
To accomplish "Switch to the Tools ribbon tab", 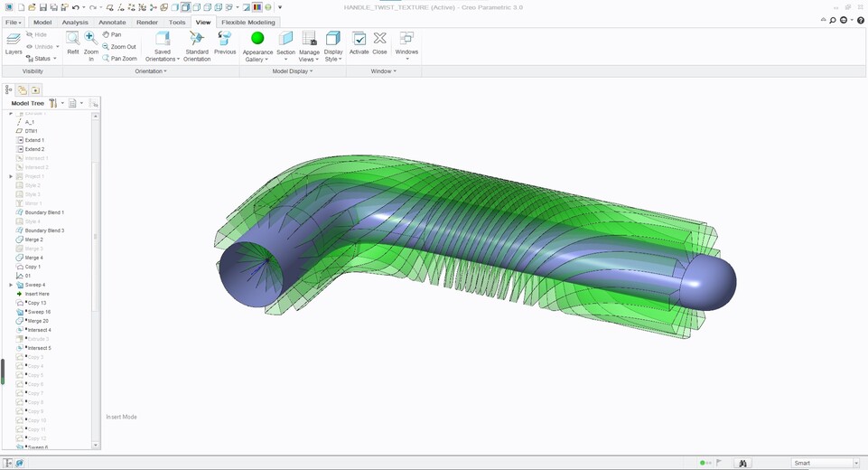I will (177, 23).
